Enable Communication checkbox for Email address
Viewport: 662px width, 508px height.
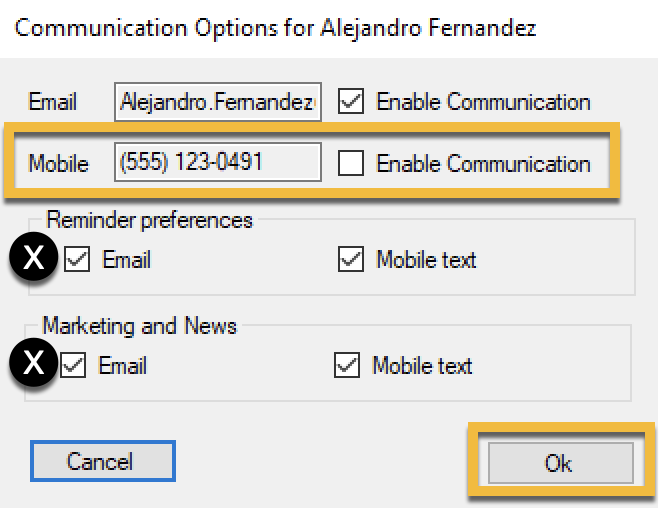[351, 101]
